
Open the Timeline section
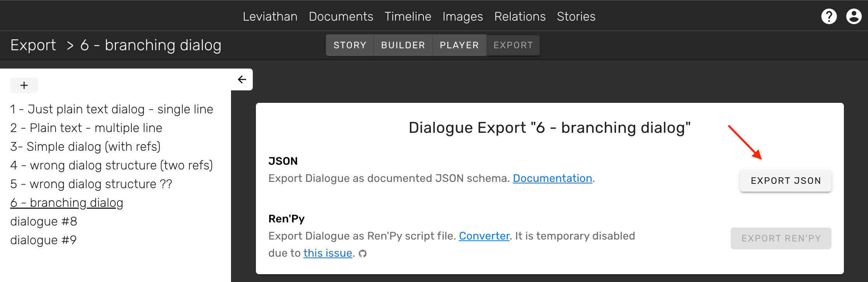pyautogui.click(x=408, y=16)
